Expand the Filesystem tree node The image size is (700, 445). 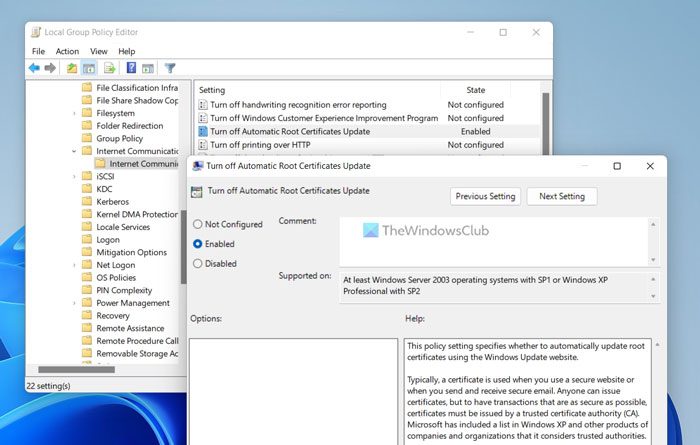(x=74, y=113)
